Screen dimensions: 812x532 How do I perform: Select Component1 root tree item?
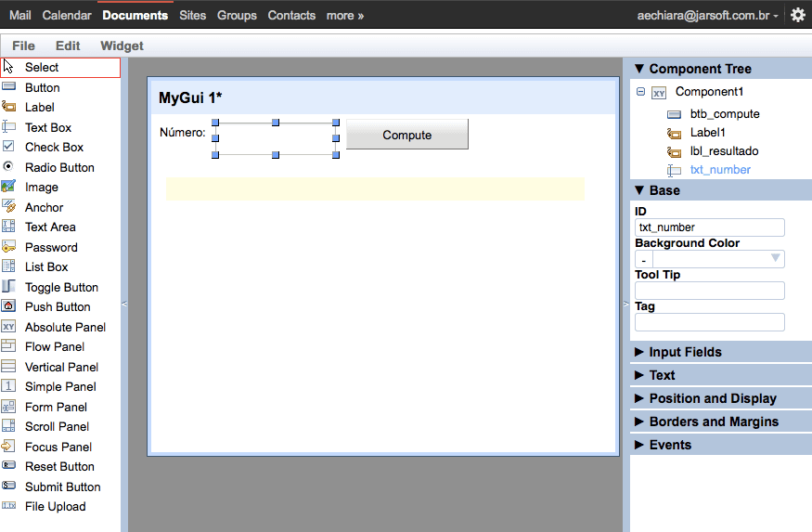tap(710, 92)
